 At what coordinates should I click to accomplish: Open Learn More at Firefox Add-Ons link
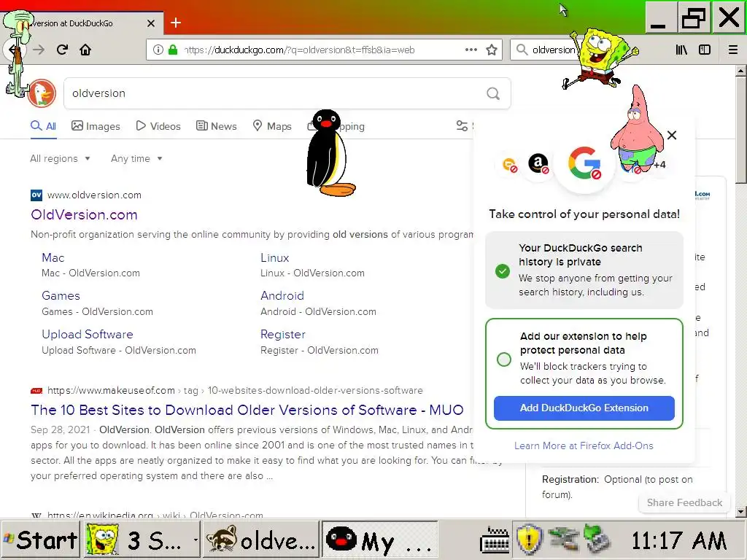click(x=584, y=446)
